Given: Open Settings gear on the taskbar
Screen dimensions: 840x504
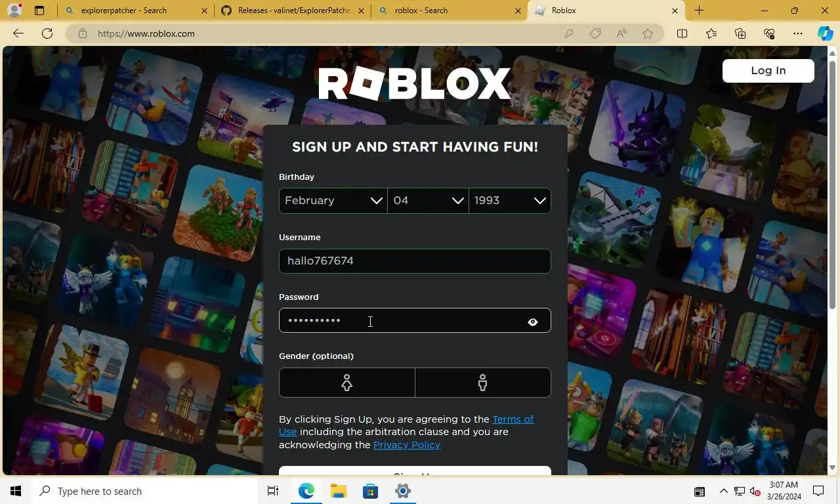Looking at the screenshot, I should [403, 491].
